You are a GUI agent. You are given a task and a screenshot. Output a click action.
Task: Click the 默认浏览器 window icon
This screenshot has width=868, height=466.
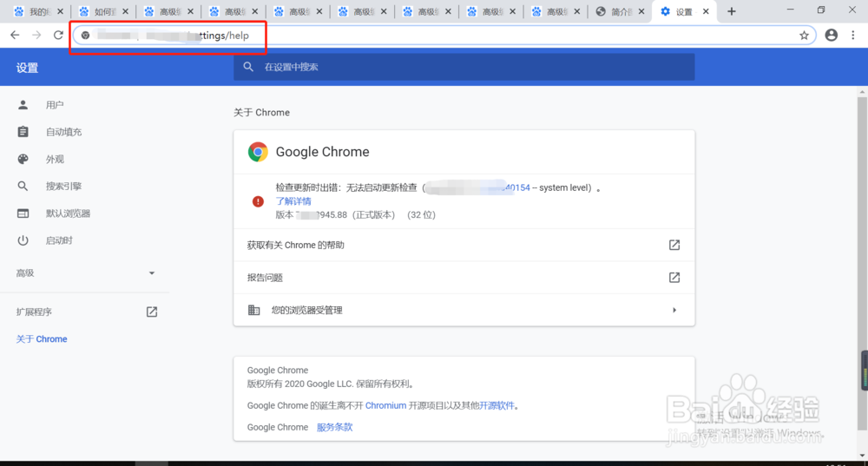click(23, 213)
